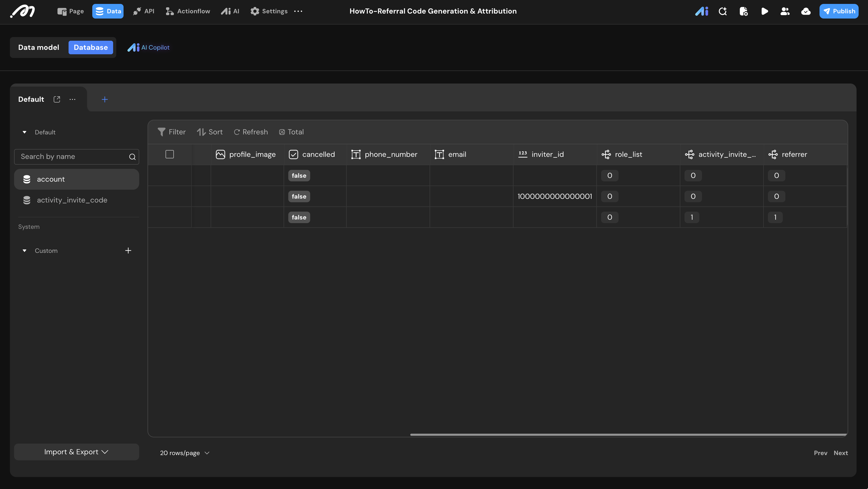This screenshot has height=489, width=868.
Task: Open the rows per page dropdown
Action: [x=184, y=453]
